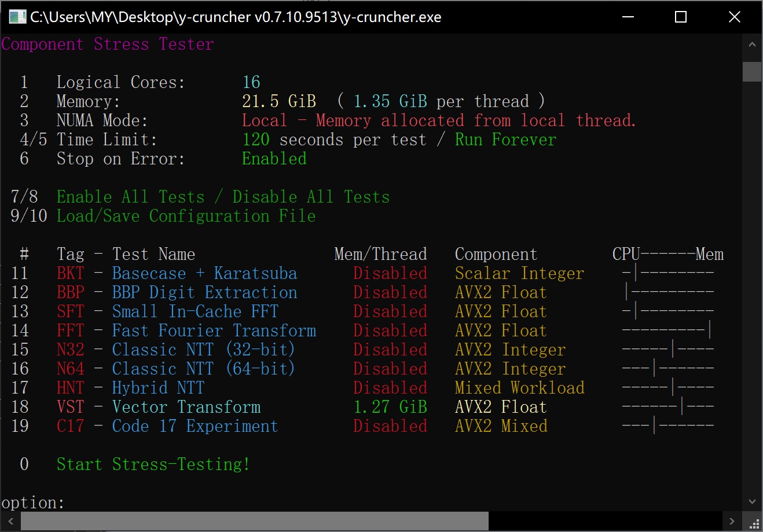Click the horizontal scrollbar left arrow

point(10,521)
